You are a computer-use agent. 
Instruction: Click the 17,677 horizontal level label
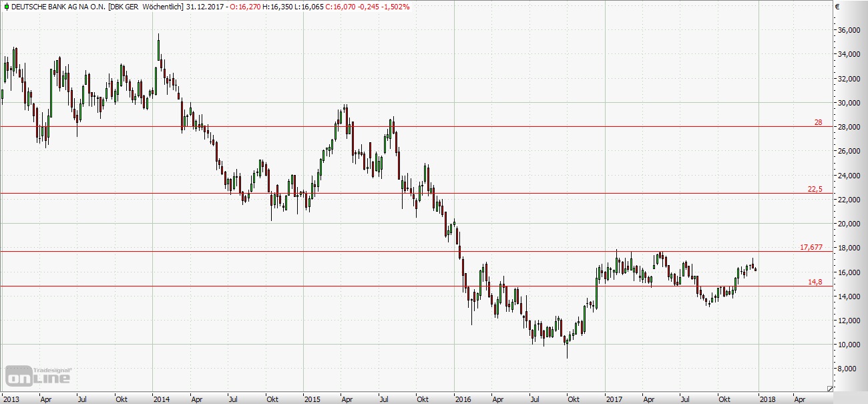(x=811, y=247)
